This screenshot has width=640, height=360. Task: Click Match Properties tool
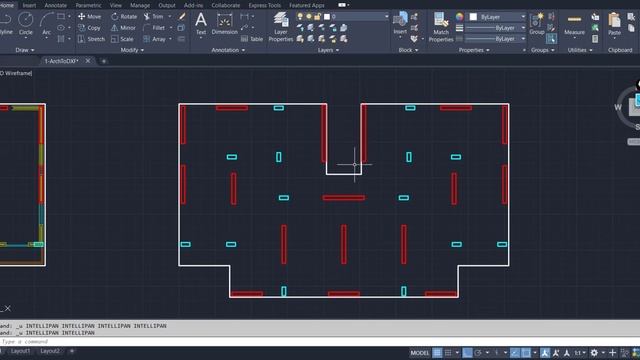(x=441, y=27)
